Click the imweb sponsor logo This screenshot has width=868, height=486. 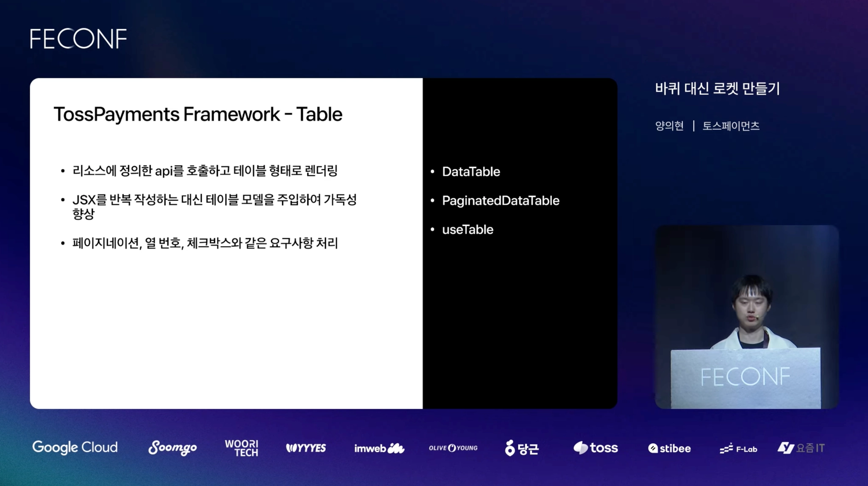point(379,448)
